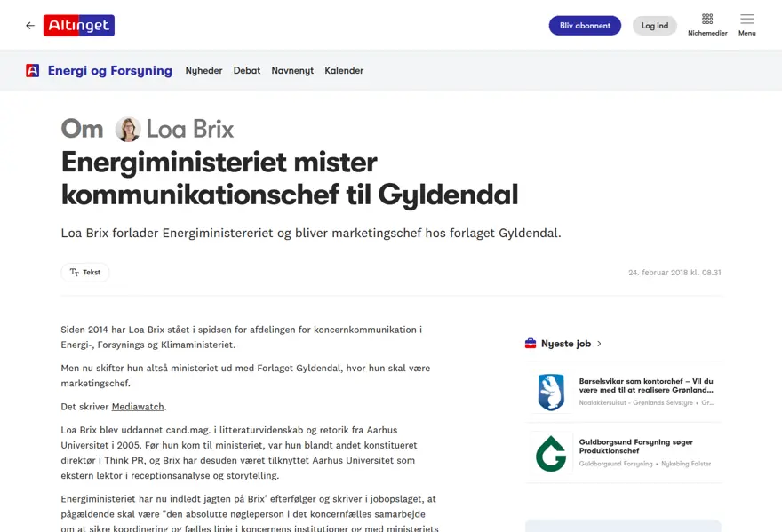Go to the Navnenyt section
Image resolution: width=782 pixels, height=532 pixels.
pos(292,70)
